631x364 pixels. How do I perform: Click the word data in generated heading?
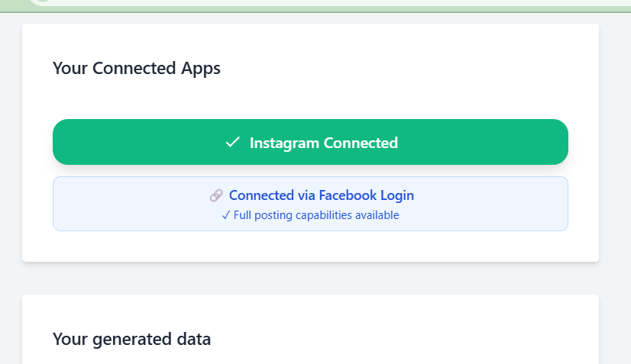coord(194,339)
